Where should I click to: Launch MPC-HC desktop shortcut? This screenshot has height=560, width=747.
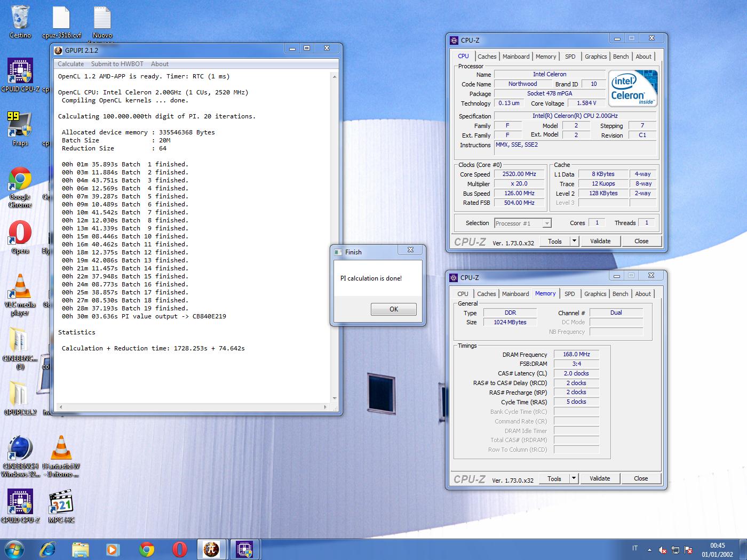61,506
